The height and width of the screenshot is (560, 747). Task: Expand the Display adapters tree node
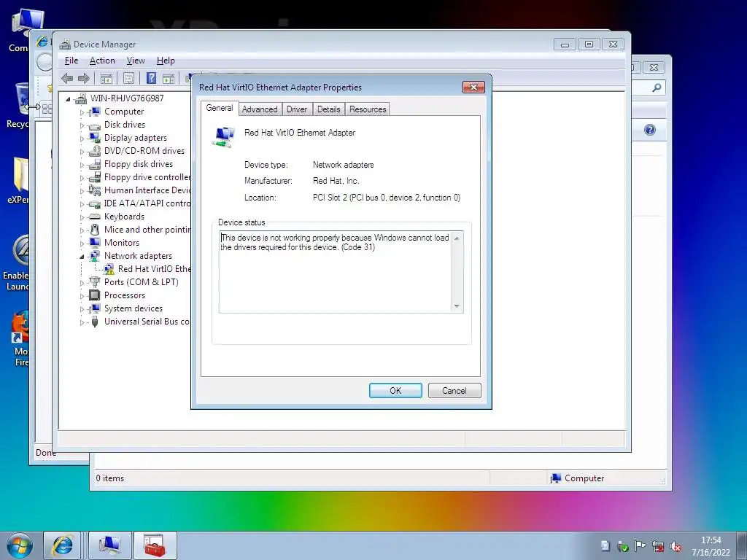pos(82,139)
